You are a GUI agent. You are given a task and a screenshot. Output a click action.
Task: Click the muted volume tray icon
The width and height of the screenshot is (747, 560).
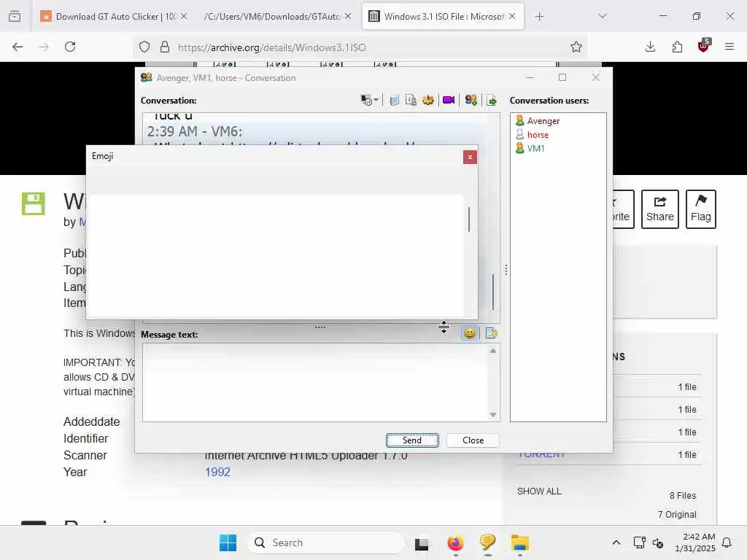pos(658,542)
